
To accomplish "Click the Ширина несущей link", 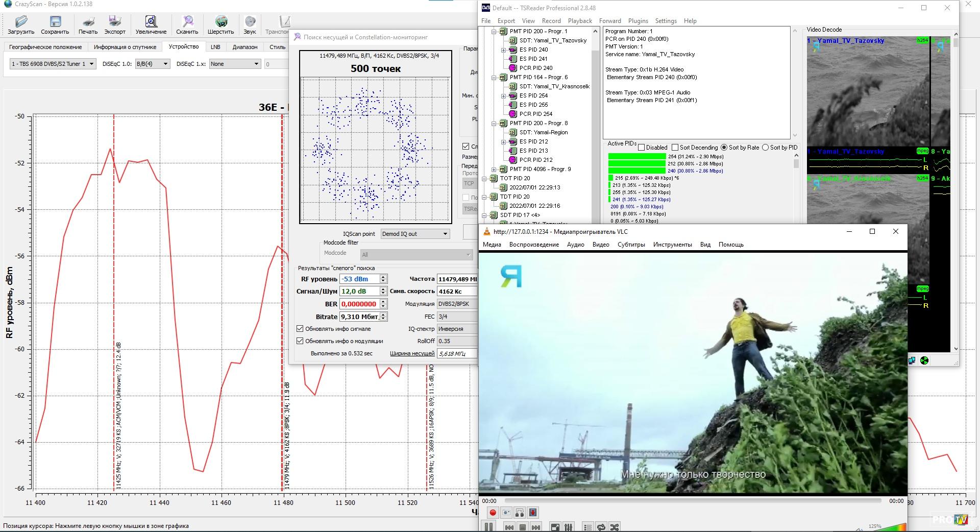I will pyautogui.click(x=412, y=353).
